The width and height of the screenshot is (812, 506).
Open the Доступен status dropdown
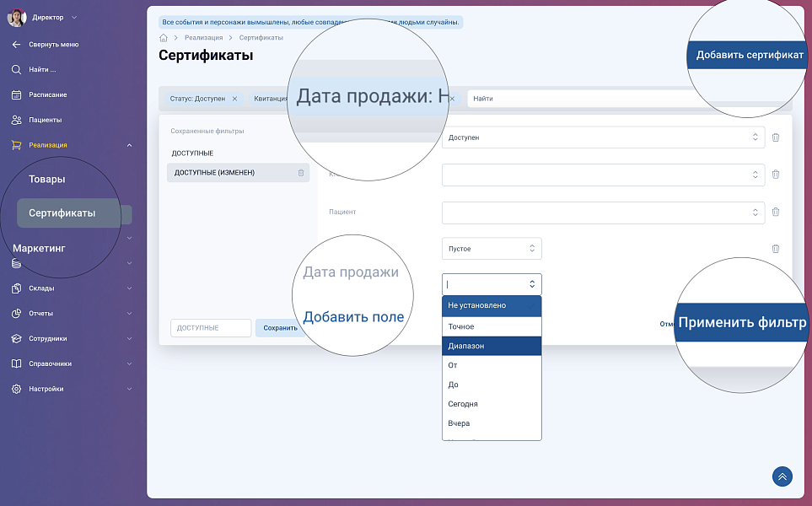602,137
